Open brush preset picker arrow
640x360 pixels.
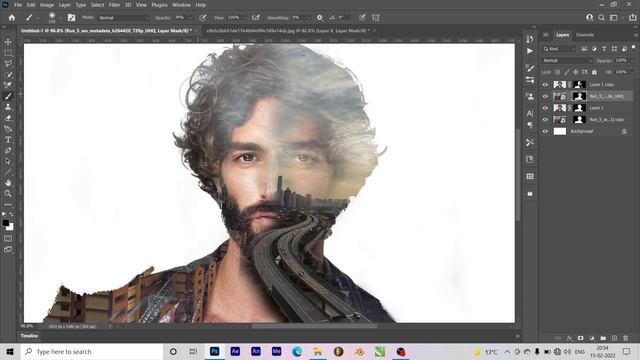coord(60,18)
